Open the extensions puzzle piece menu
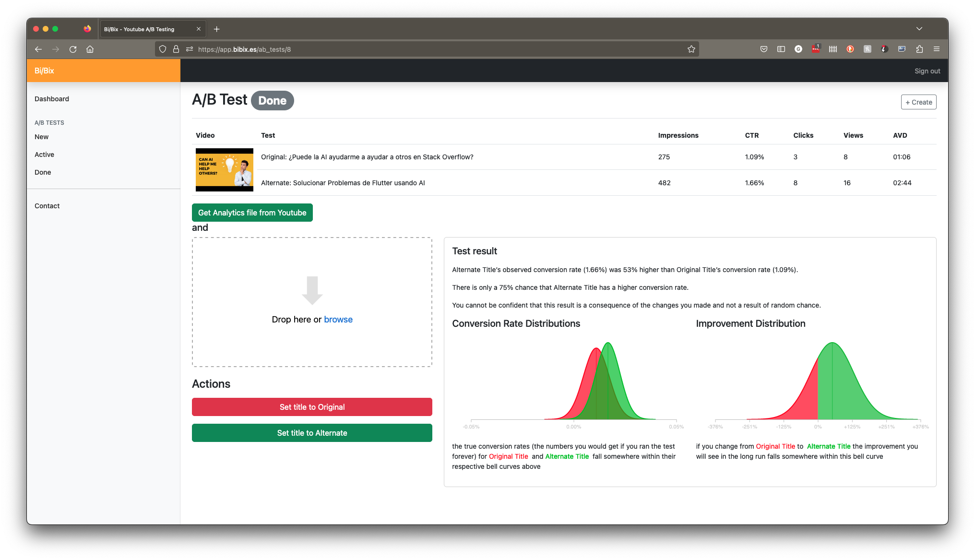The height and width of the screenshot is (560, 975). (x=919, y=49)
